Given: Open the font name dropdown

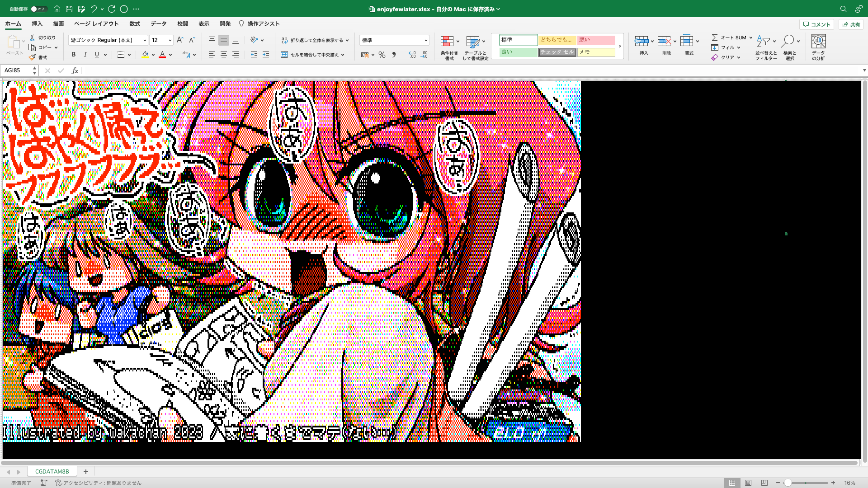Looking at the screenshot, I should (x=145, y=40).
